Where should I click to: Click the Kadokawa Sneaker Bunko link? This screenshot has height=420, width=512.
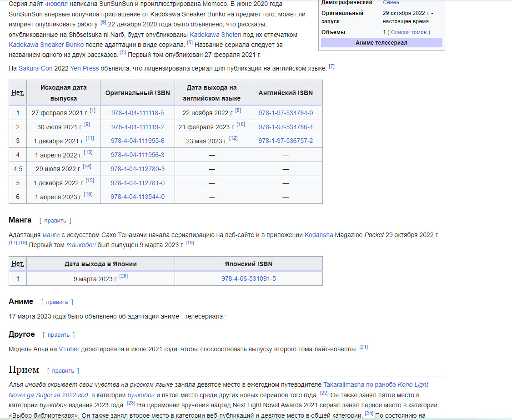[x=46, y=45]
